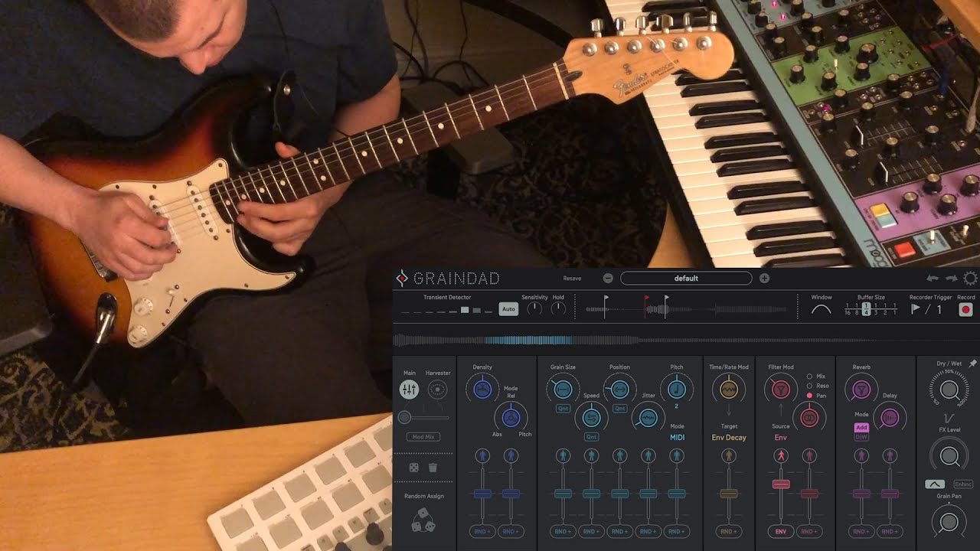Toggle Qnt under Speed
The height and width of the screenshot is (551, 980).
point(591,437)
